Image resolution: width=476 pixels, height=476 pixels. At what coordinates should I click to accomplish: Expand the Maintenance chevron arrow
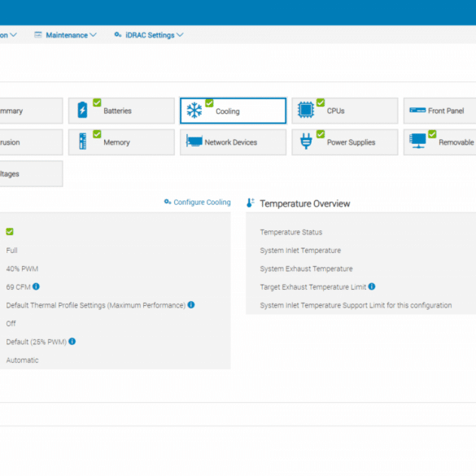point(94,35)
